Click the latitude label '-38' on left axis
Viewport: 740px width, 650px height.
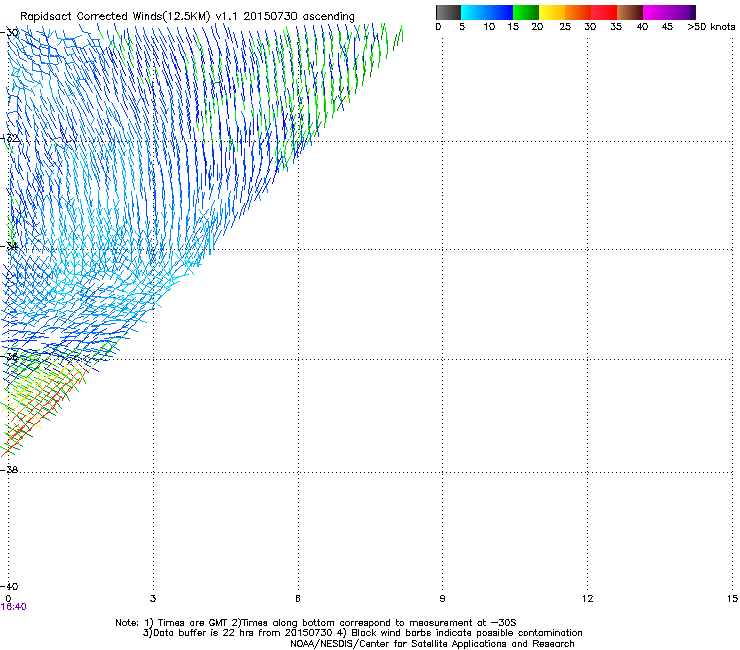tap(9, 470)
